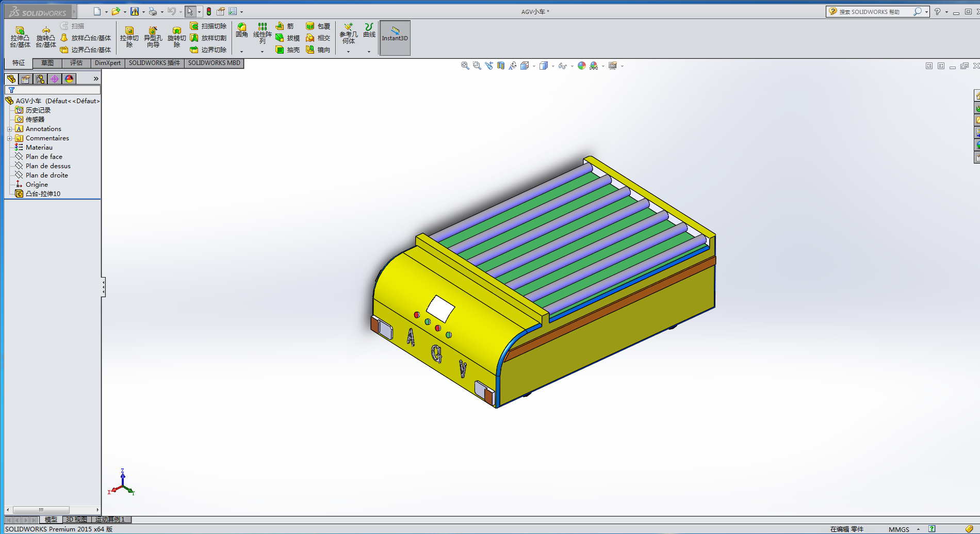980x534 pixels.
Task: Select the 筋 rib tool
Action: [x=285, y=26]
